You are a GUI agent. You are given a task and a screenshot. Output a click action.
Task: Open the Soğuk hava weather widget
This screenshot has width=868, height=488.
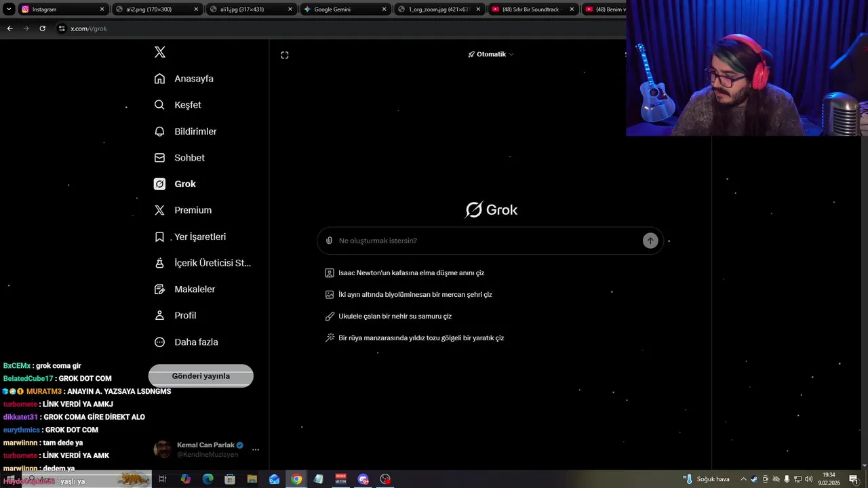[x=707, y=479]
